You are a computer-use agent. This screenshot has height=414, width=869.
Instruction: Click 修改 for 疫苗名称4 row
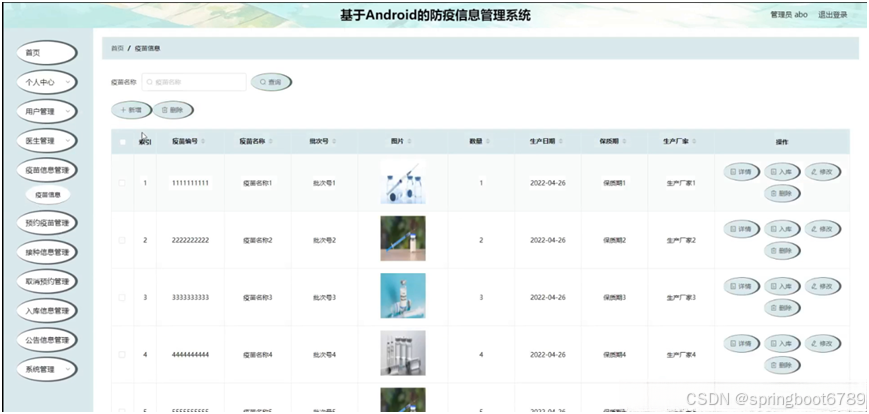coord(822,344)
